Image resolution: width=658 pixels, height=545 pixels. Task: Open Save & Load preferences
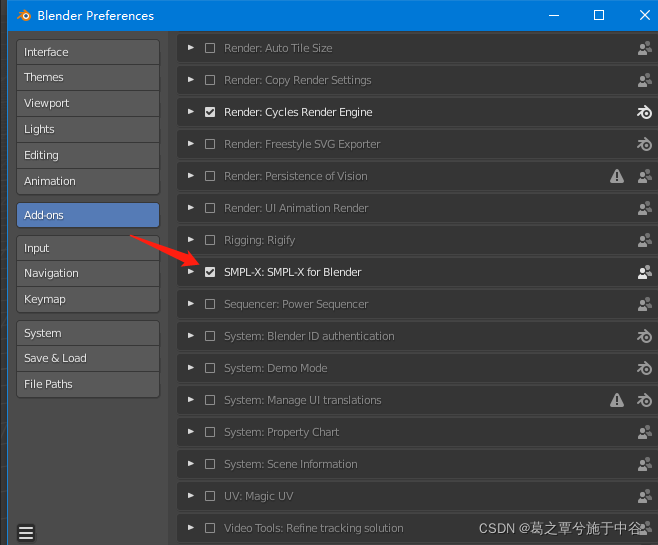(88, 359)
